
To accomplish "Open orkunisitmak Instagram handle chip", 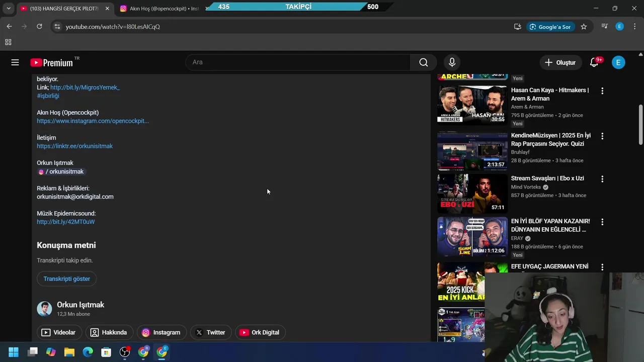I will pyautogui.click(x=61, y=171).
